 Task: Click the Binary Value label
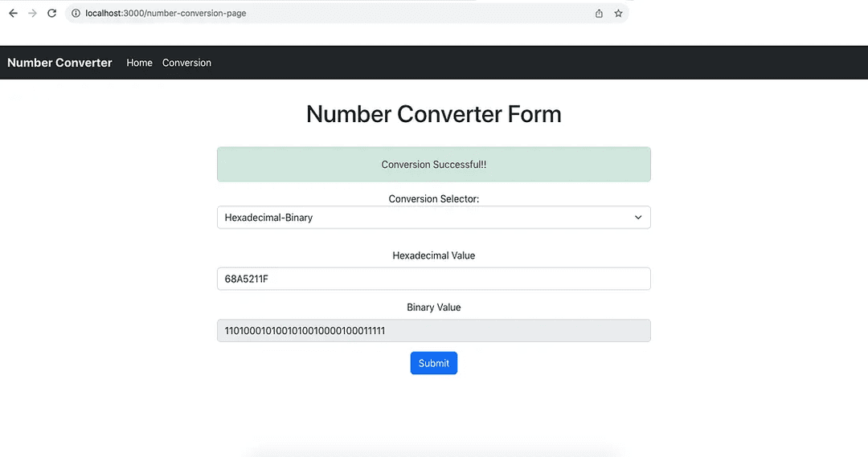click(433, 308)
